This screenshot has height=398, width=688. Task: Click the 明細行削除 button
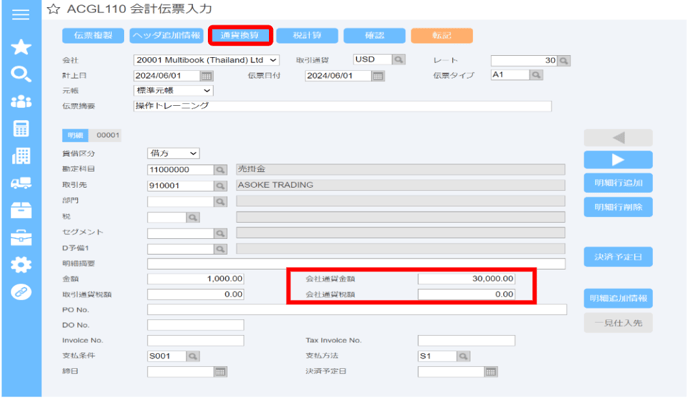618,207
